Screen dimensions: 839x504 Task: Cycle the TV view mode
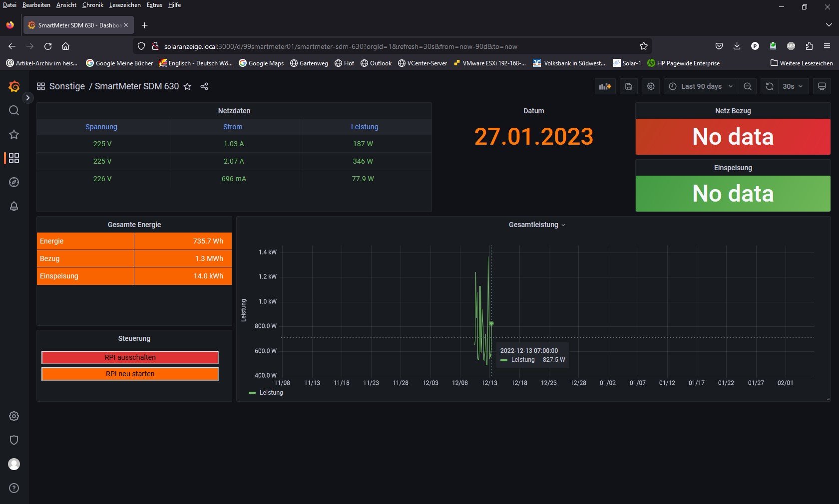point(822,86)
